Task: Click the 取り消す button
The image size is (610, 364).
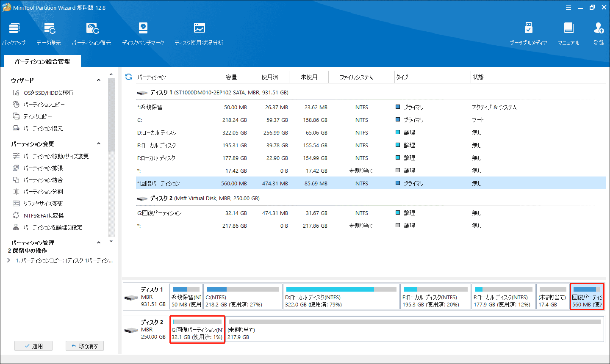Action: click(x=84, y=345)
